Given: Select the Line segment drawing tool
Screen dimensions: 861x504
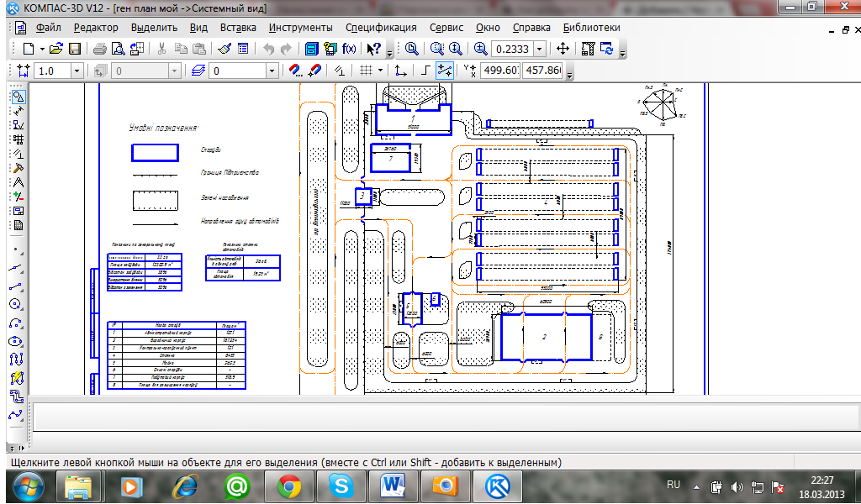Looking at the screenshot, I should (x=17, y=286).
